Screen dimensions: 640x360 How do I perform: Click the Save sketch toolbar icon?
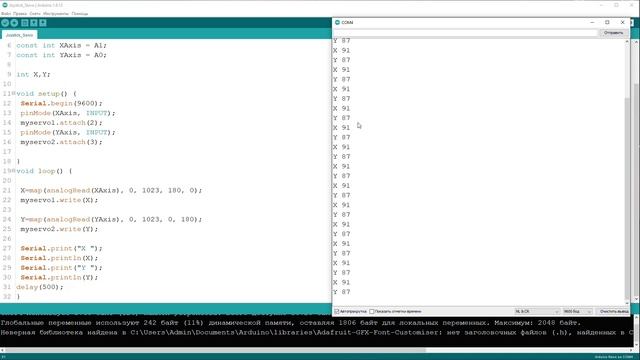click(x=43, y=23)
